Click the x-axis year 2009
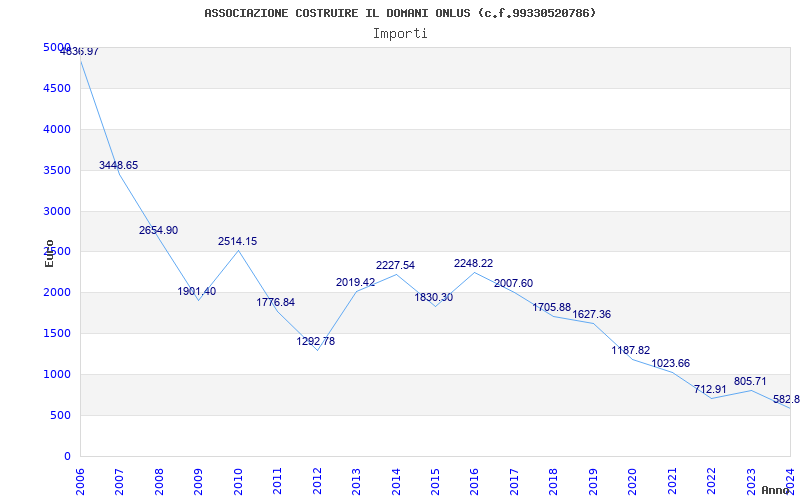800x500 pixels. [198, 481]
